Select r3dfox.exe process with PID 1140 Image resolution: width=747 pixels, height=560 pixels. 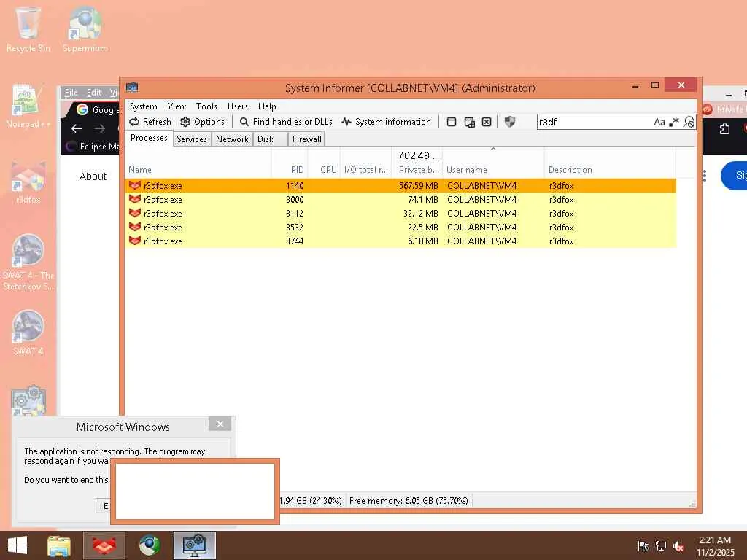tap(400, 186)
